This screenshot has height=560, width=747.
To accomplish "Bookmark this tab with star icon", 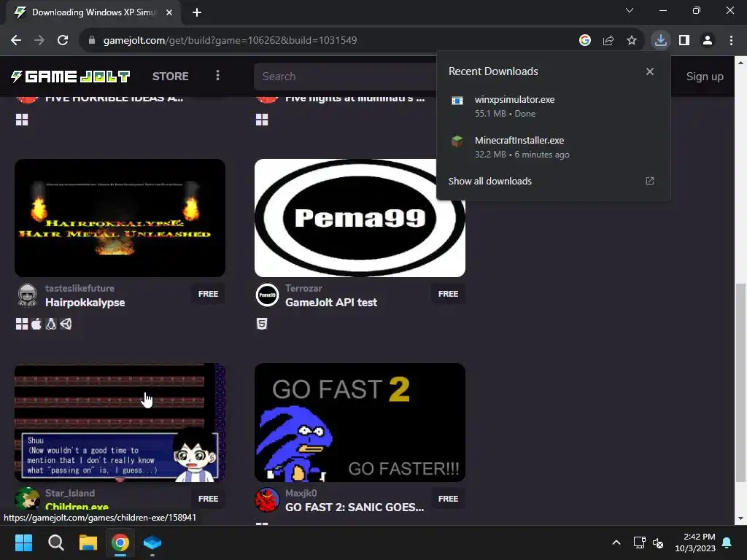I will [x=632, y=40].
